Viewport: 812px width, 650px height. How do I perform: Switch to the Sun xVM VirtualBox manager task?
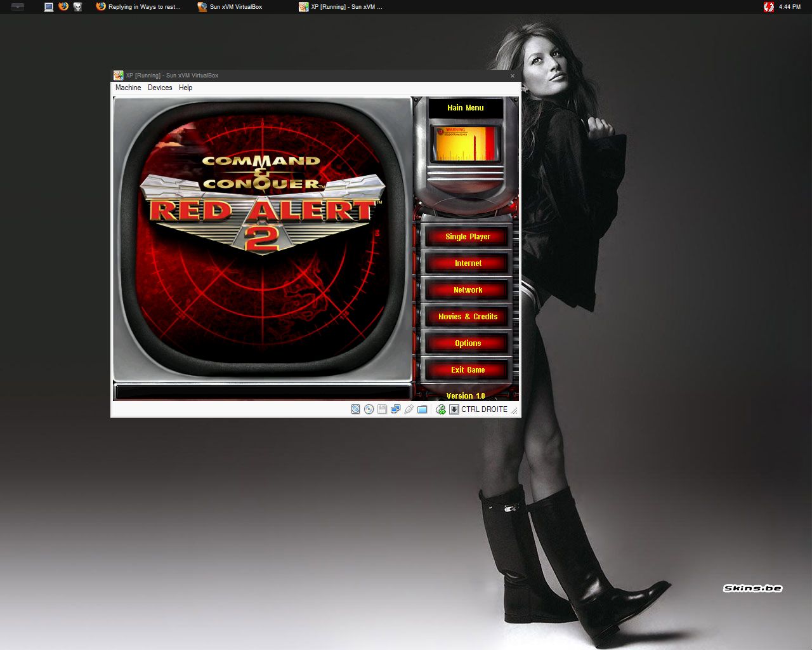[x=230, y=7]
